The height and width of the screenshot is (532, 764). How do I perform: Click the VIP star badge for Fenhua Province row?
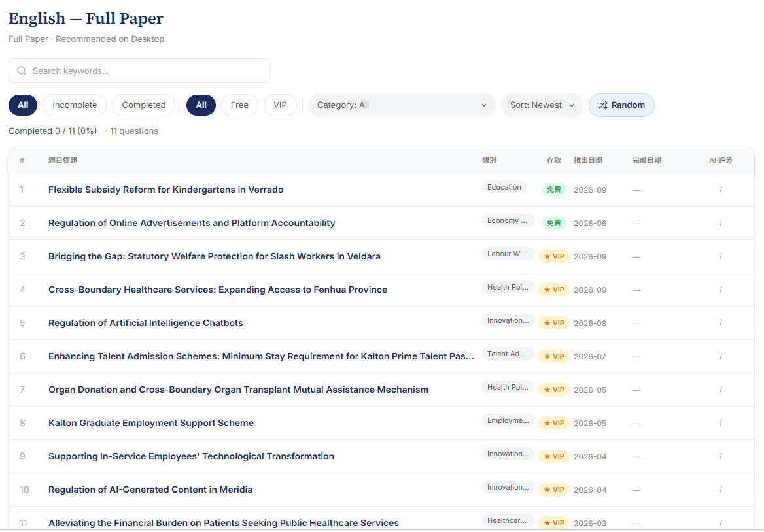[554, 290]
